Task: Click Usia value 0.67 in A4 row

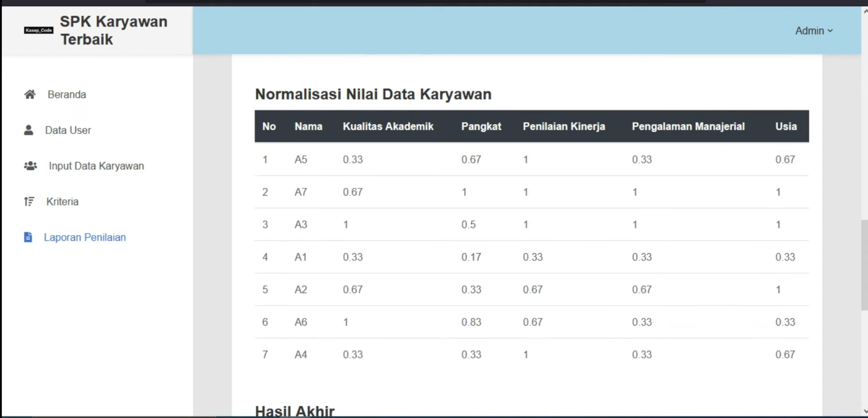Action: (x=785, y=355)
